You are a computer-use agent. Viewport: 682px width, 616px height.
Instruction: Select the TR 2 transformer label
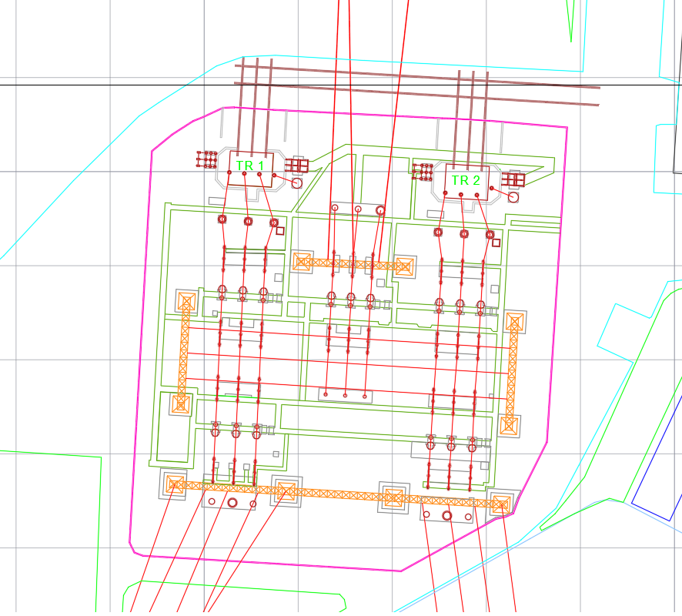point(466,180)
